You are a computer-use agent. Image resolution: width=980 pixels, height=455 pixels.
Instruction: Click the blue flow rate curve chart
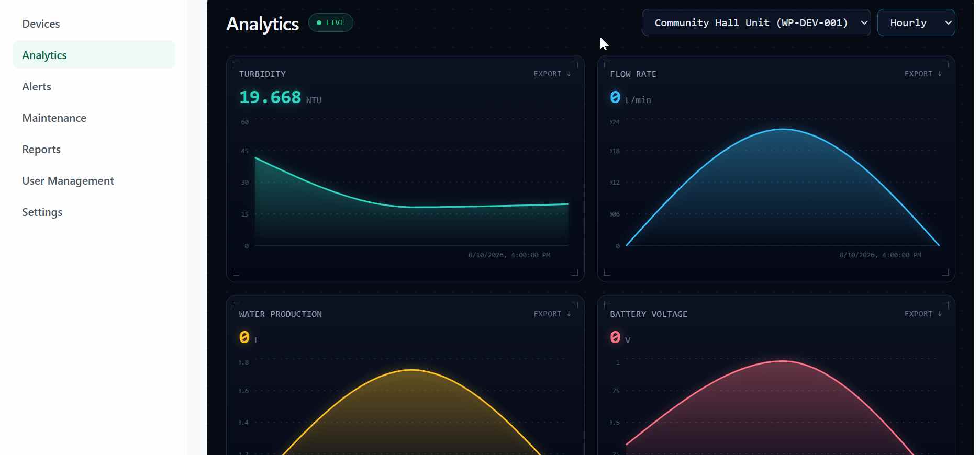coord(783,188)
